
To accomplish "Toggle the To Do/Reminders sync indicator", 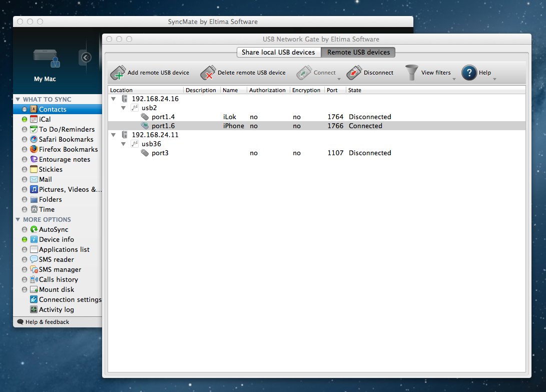I will 25,130.
